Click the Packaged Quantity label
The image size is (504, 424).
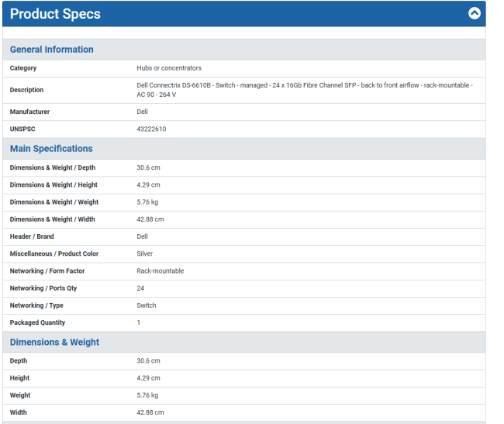tap(37, 322)
